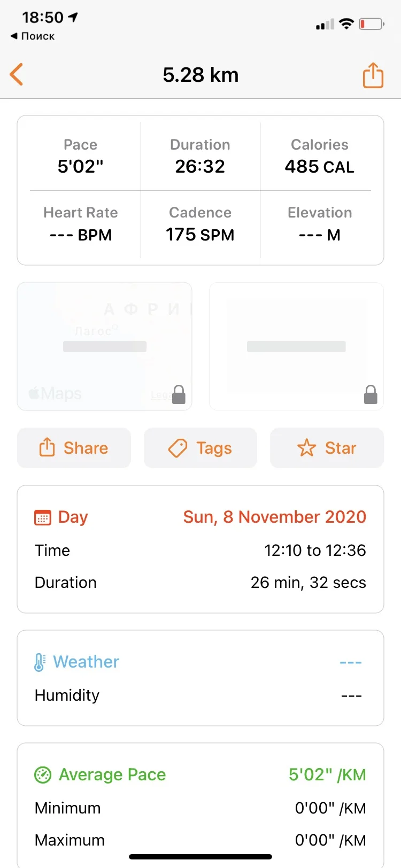
Task: Open the locked Apple Maps thumbnail
Action: pos(104,346)
